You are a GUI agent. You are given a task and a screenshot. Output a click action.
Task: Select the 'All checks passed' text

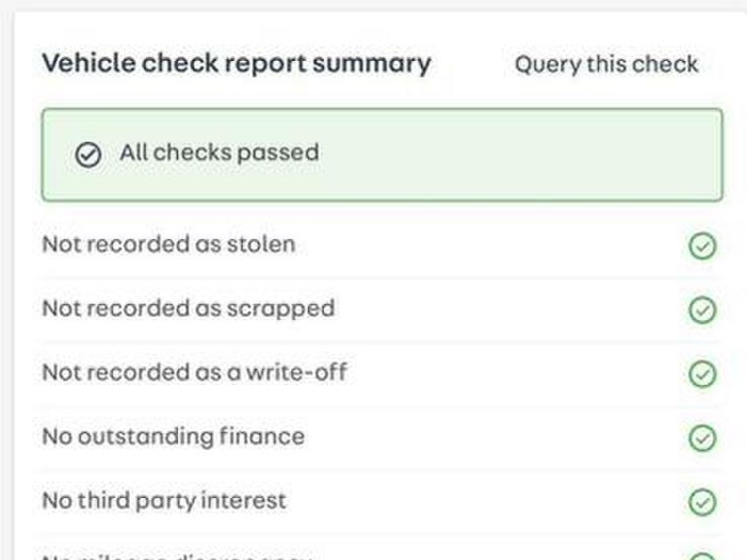pos(219,153)
